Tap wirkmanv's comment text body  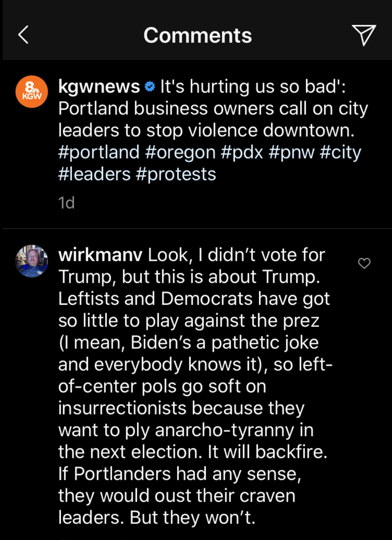pyautogui.click(x=195, y=386)
